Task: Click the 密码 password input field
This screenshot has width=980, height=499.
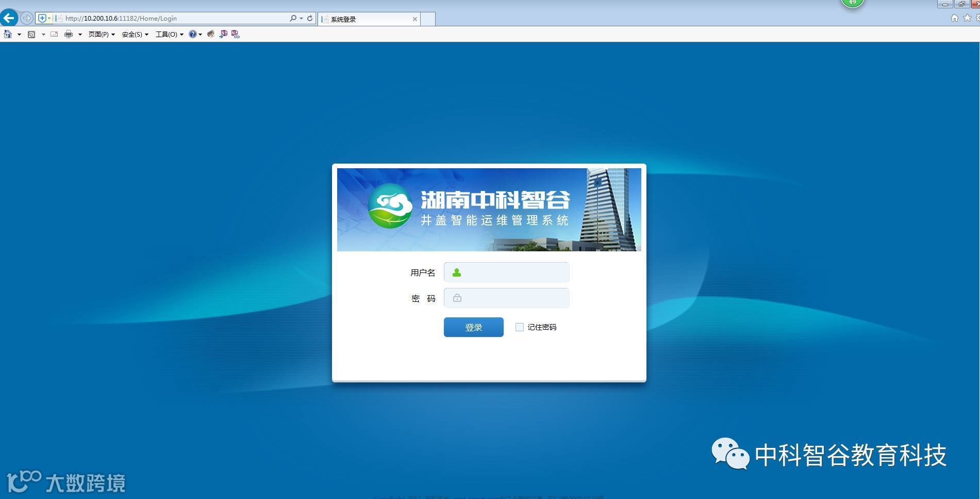Action: pos(507,298)
